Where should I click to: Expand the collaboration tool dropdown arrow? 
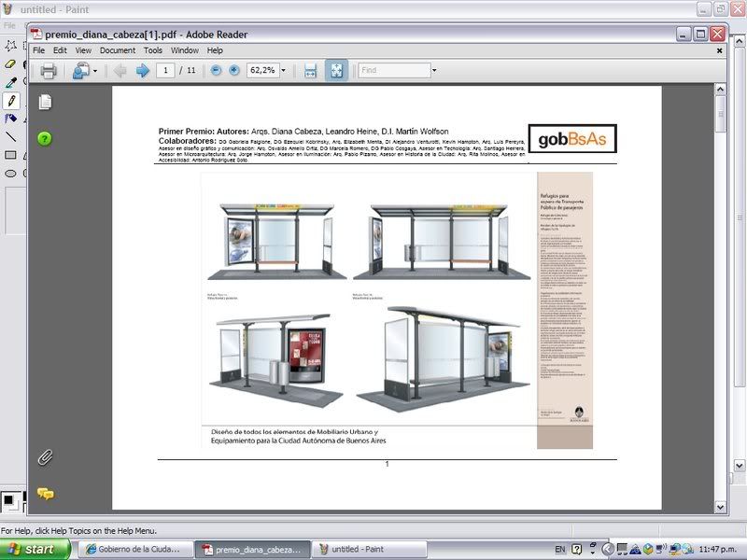pos(94,71)
